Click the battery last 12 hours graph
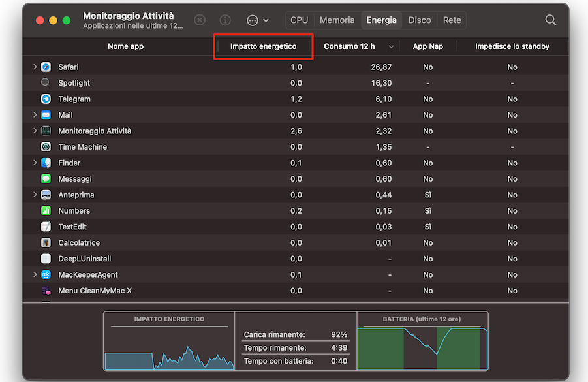This screenshot has width=588, height=382. (422, 347)
